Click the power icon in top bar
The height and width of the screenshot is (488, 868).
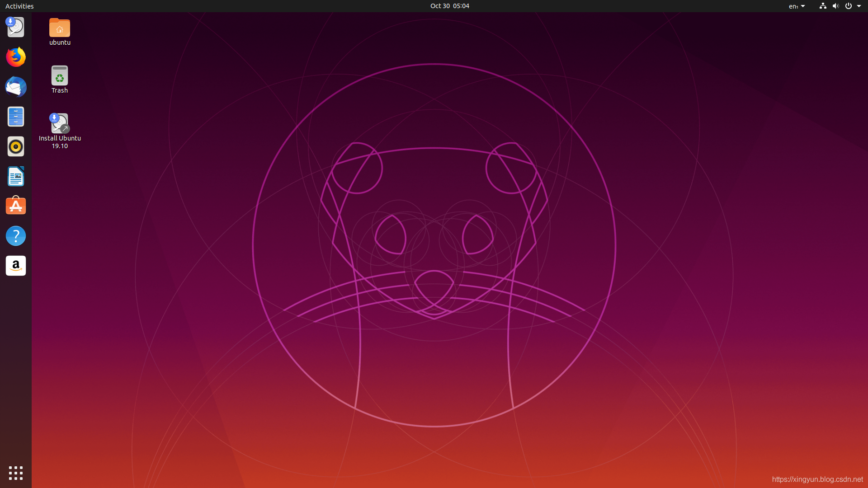coord(849,6)
